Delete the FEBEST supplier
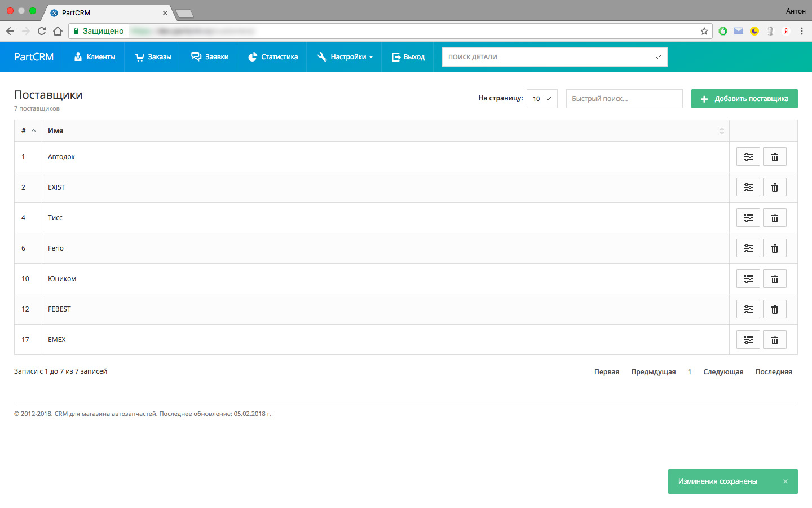Image resolution: width=812 pixels, height=508 pixels. (x=774, y=309)
